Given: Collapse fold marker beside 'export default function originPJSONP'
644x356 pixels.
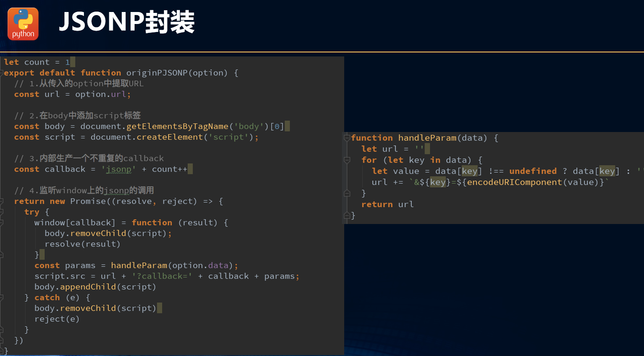Looking at the screenshot, I should tap(1, 73).
